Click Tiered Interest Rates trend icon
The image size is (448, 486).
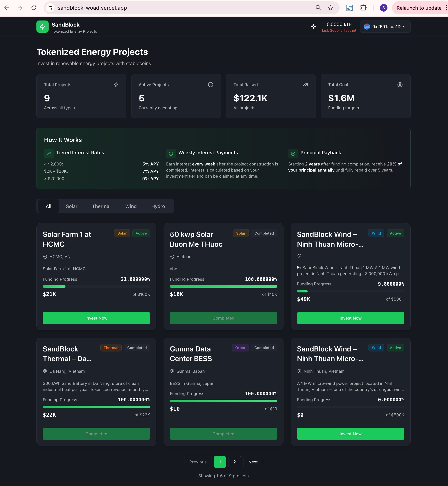point(49,154)
